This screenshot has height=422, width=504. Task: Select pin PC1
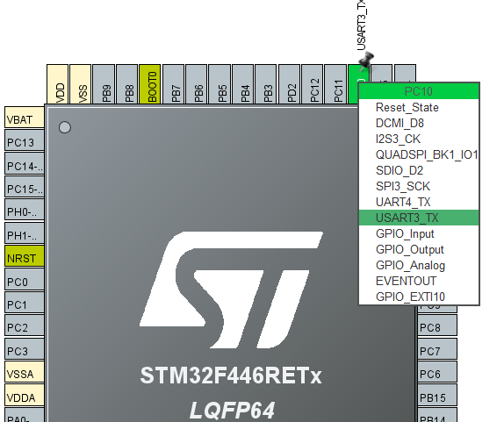[x=25, y=302]
